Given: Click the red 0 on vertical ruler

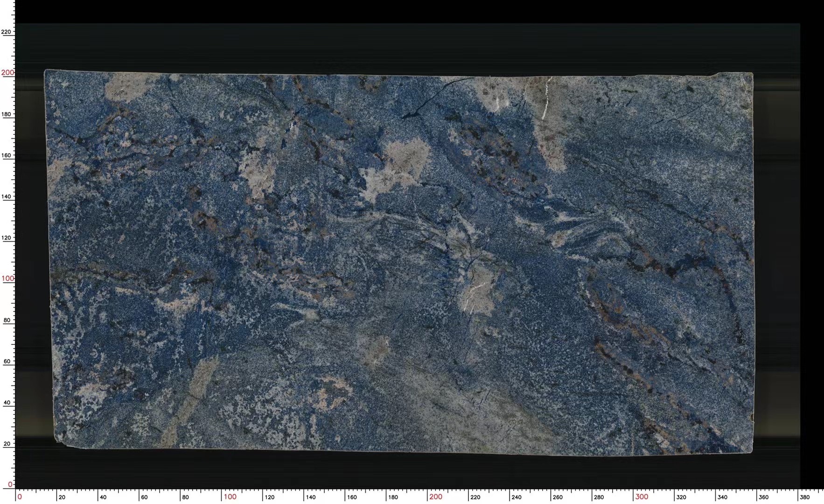Looking at the screenshot, I should [10, 484].
